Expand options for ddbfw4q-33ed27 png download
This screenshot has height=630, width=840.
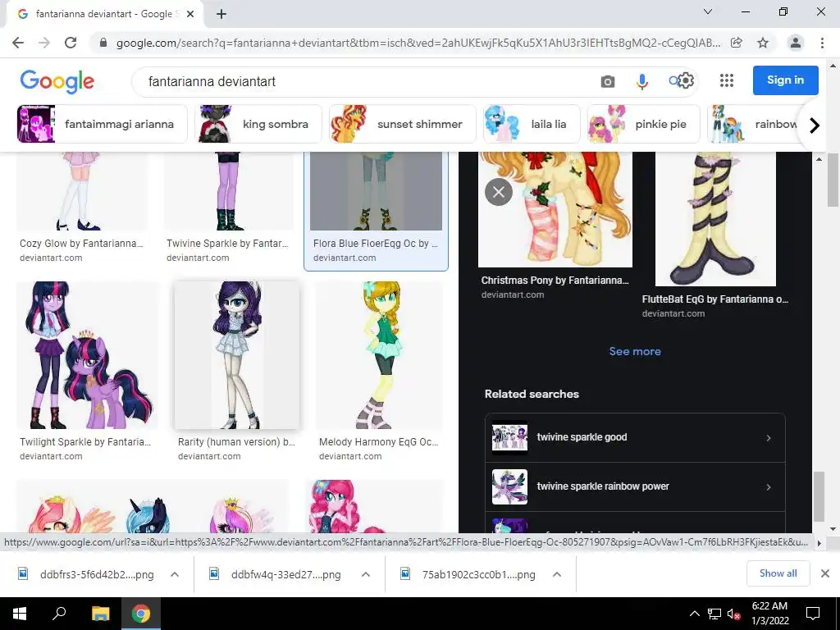pyautogui.click(x=365, y=574)
